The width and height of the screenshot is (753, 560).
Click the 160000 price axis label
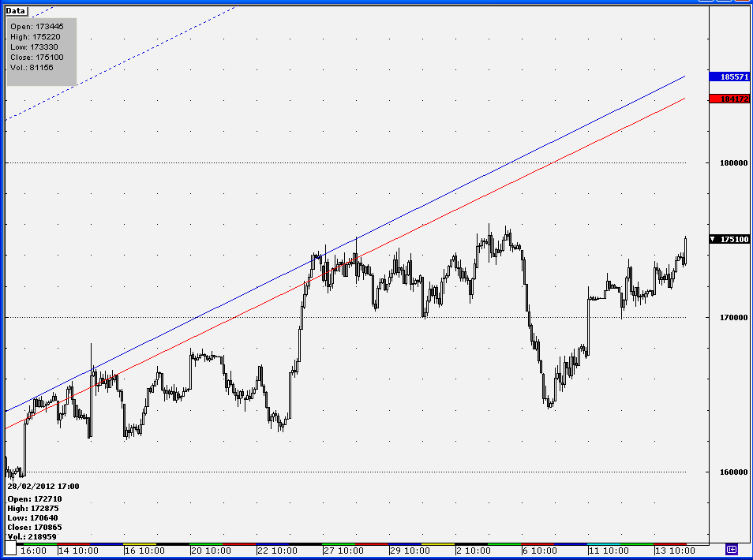733,472
